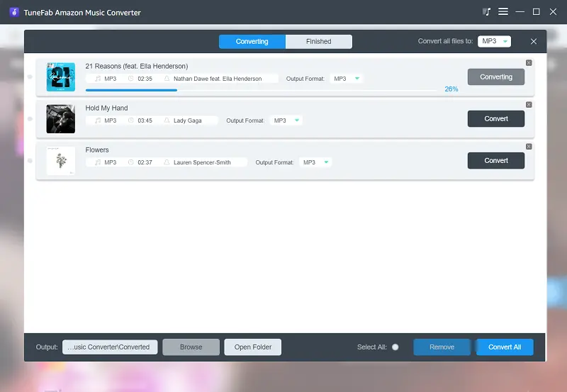The image size is (567, 392).
Task: Open the hamburger menu in the title bar
Action: point(503,12)
